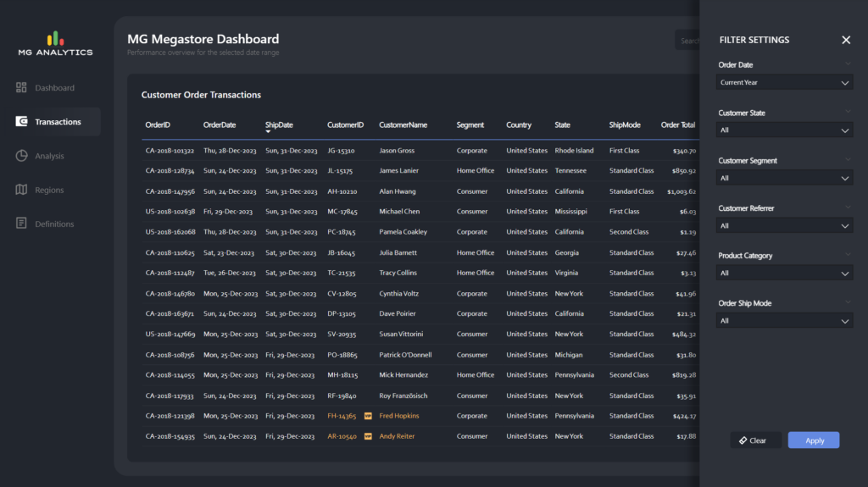Sort by CustomerName column header
This screenshot has height=487, width=868.
(x=403, y=125)
